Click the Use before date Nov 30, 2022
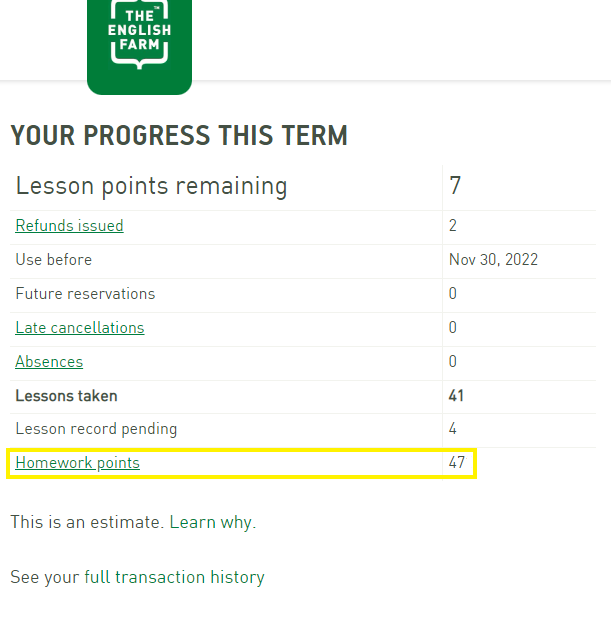Viewport: 611px width, 618px height. click(x=493, y=260)
